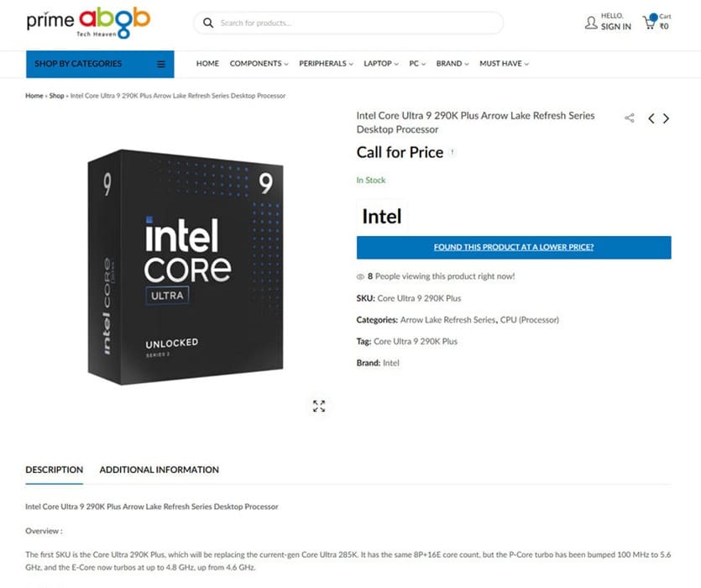
Task: Open the Arrow Lake Refresh Series category link
Action: pos(448,320)
